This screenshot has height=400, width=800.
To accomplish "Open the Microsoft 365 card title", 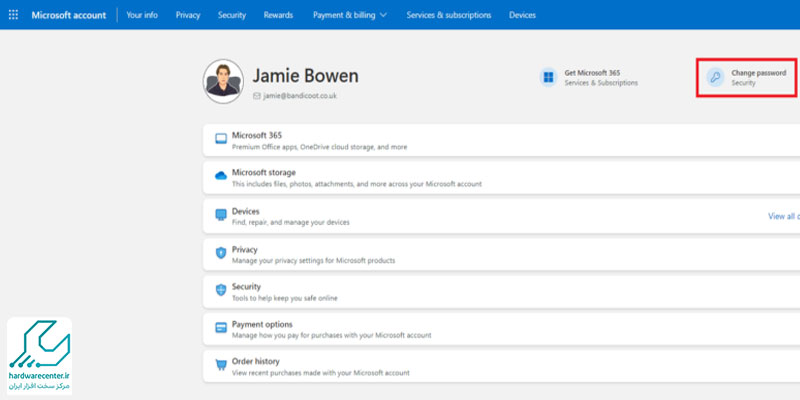I will [x=257, y=136].
